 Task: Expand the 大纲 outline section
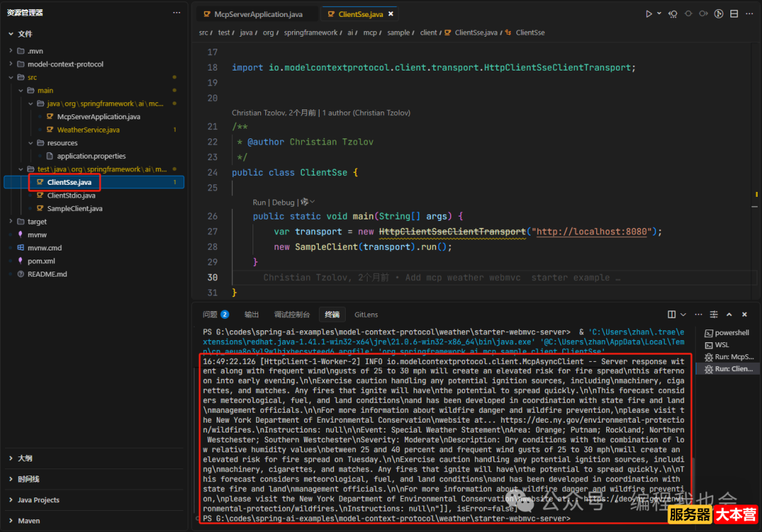coord(24,458)
